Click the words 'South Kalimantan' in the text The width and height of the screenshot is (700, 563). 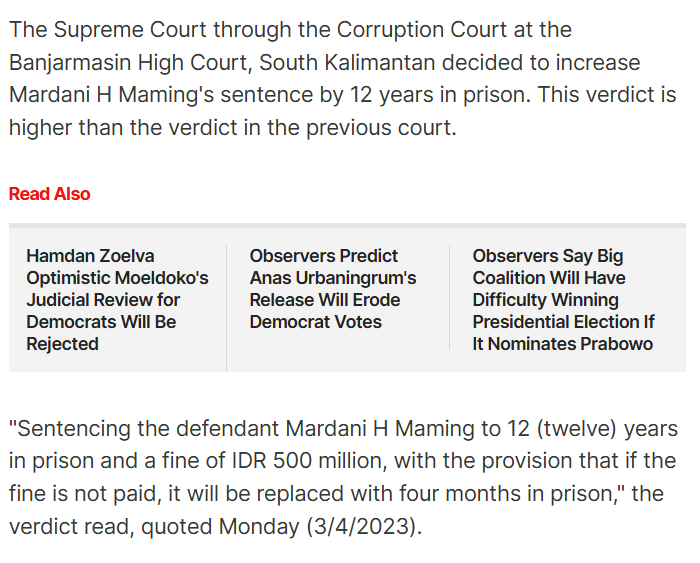(347, 63)
